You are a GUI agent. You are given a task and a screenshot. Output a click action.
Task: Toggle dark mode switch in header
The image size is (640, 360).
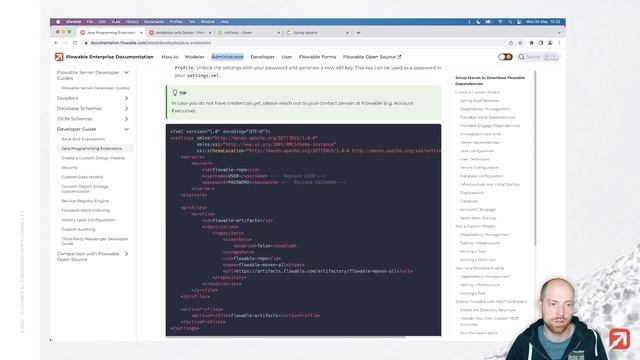[x=505, y=57]
